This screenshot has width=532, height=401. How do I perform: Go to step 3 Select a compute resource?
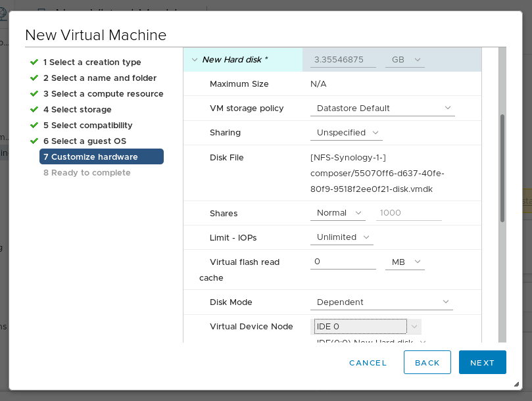pos(103,94)
